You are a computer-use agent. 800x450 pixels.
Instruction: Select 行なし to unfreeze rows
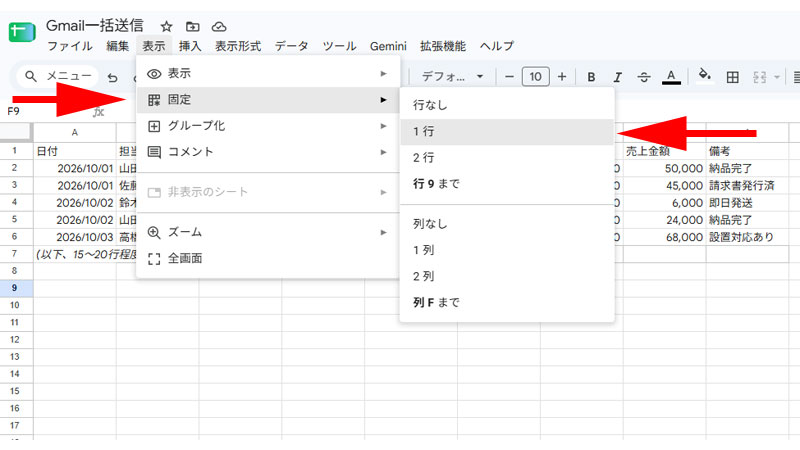pyautogui.click(x=507, y=105)
